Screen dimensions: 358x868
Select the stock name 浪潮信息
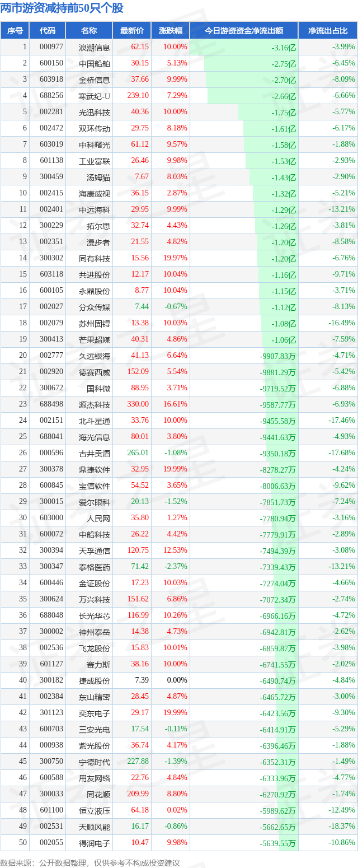[x=95, y=48]
